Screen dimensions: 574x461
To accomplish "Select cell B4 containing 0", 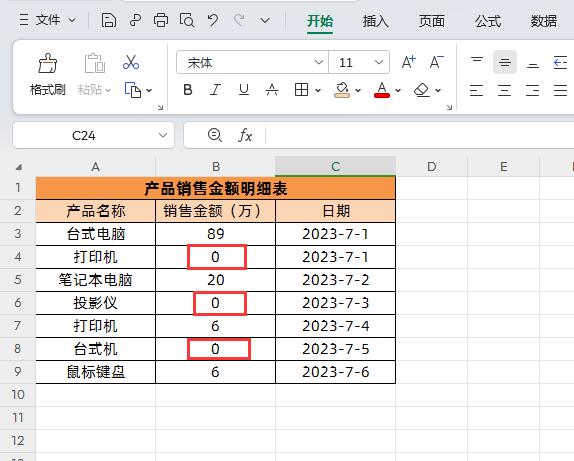I will (x=215, y=257).
